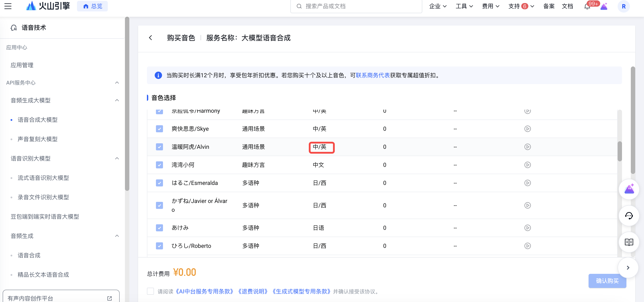Open the user avatar R menu
This screenshot has height=302, width=644.
(x=624, y=6)
